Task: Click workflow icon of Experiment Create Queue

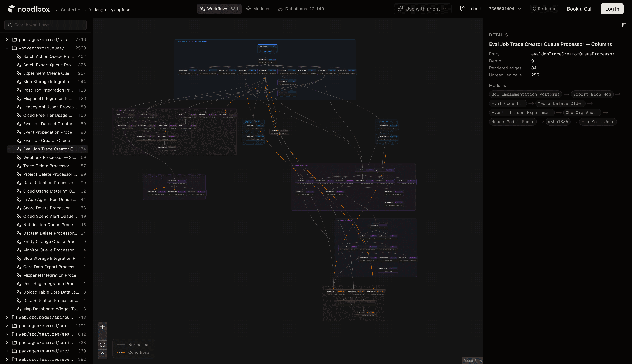Action: click(x=19, y=73)
